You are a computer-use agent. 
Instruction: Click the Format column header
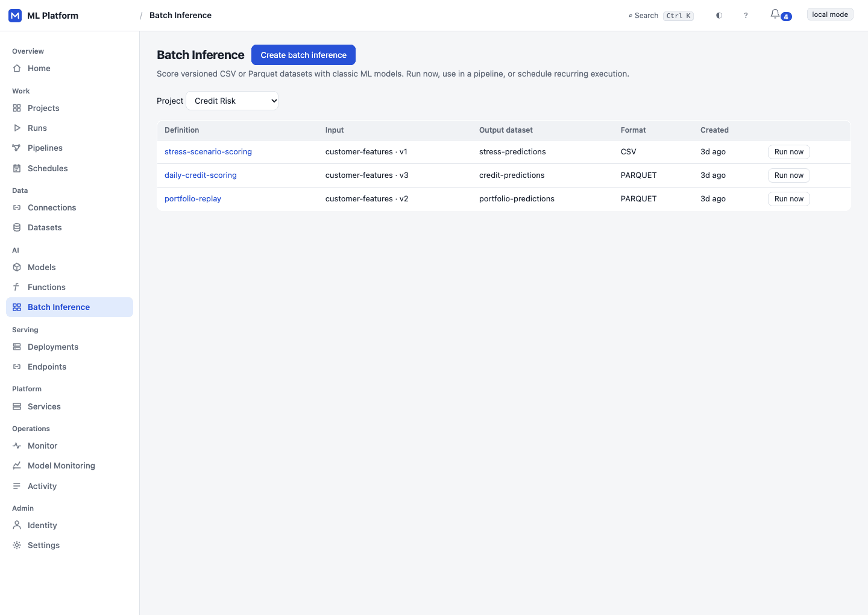pyautogui.click(x=633, y=130)
